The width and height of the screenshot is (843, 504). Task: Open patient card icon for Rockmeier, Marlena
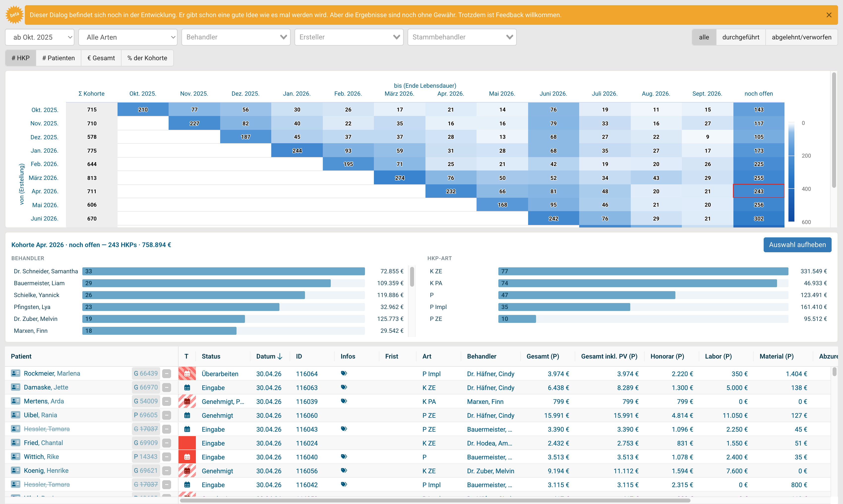pos(16,373)
